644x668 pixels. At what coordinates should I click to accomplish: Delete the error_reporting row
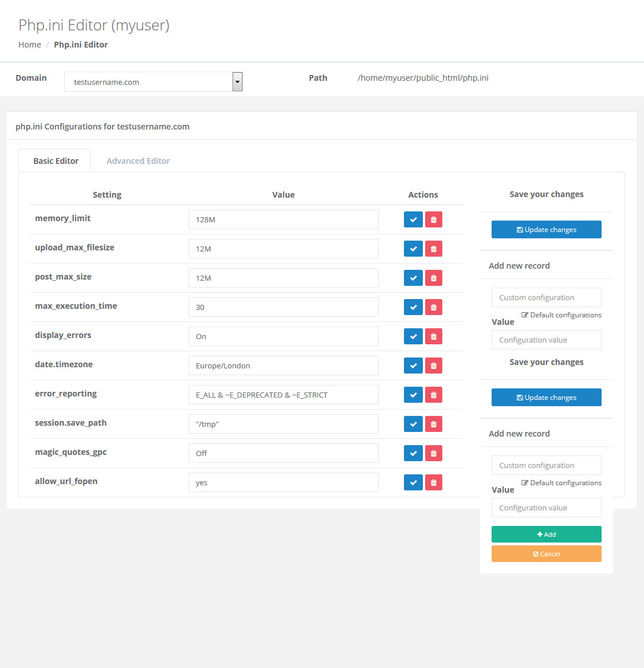point(434,395)
